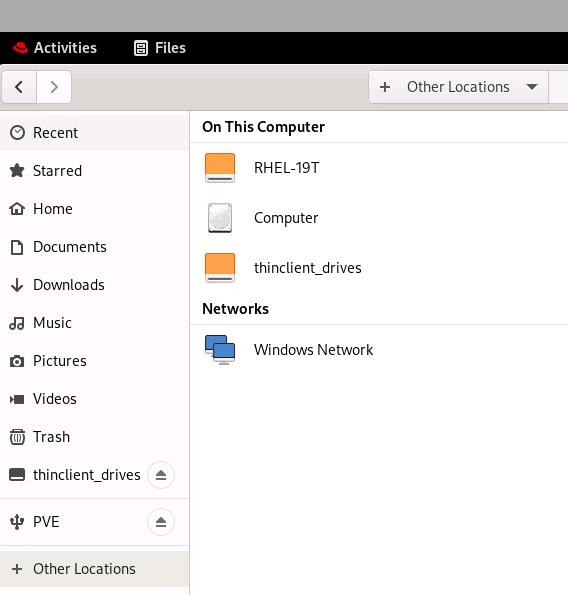Open the Computer disk location

(x=379, y=218)
